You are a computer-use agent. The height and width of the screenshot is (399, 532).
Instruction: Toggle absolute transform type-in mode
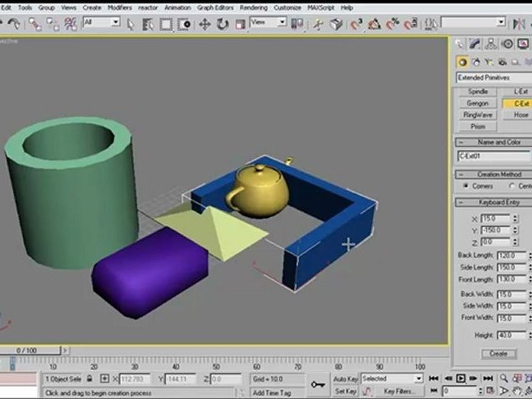click(x=105, y=379)
